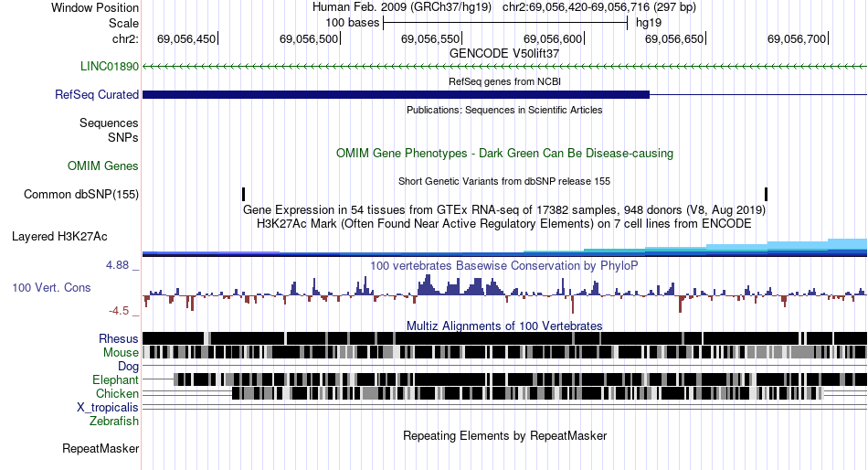Image resolution: width=868 pixels, height=470 pixels.
Task: Open the Layered H3K27Ac track label
Action: pos(59,237)
